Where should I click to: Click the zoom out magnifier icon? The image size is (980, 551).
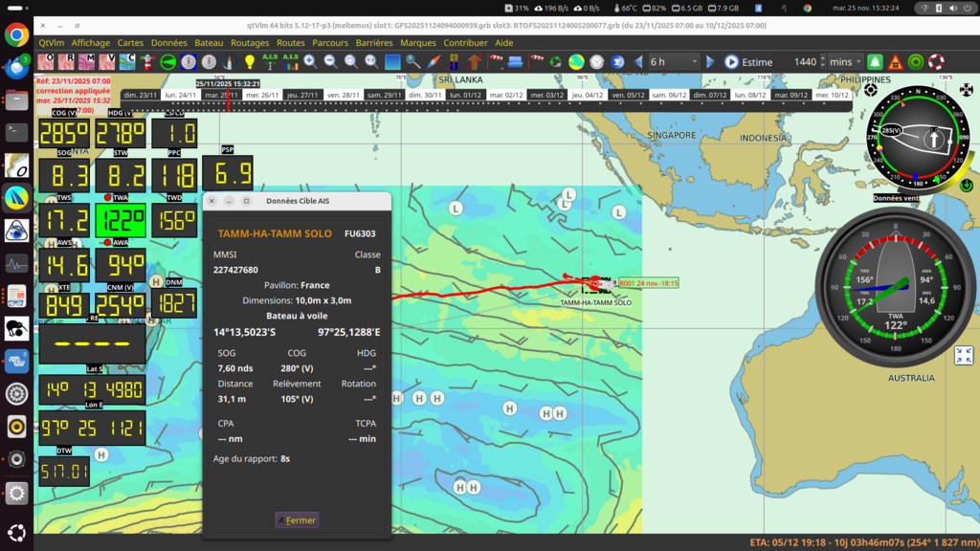pyautogui.click(x=330, y=61)
